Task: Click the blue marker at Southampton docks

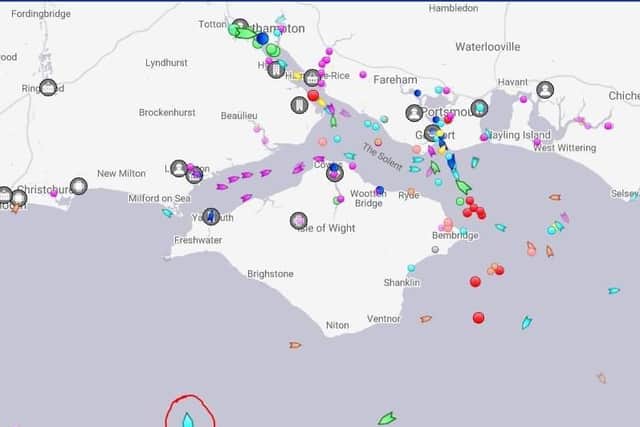Action: tap(262, 39)
